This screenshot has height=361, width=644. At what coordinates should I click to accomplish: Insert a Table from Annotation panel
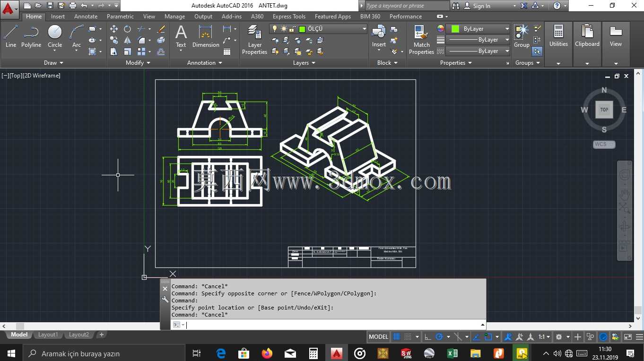227,52
